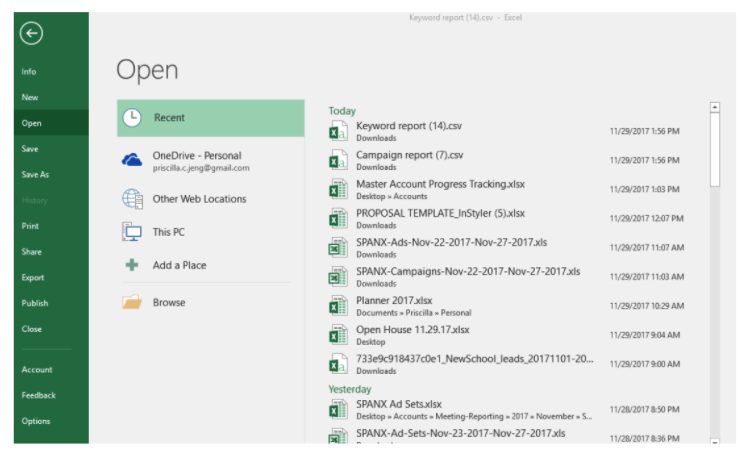Click the Desktop » Accounts path text

[x=392, y=196]
